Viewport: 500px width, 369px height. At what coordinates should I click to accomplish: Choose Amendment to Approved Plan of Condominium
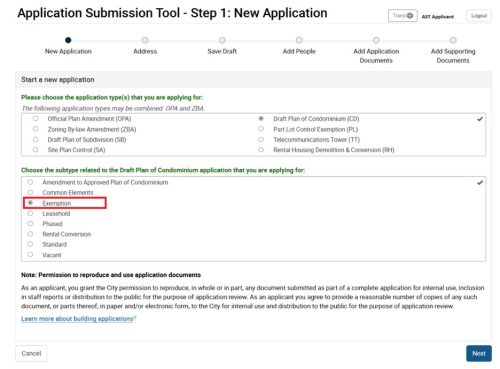30,182
